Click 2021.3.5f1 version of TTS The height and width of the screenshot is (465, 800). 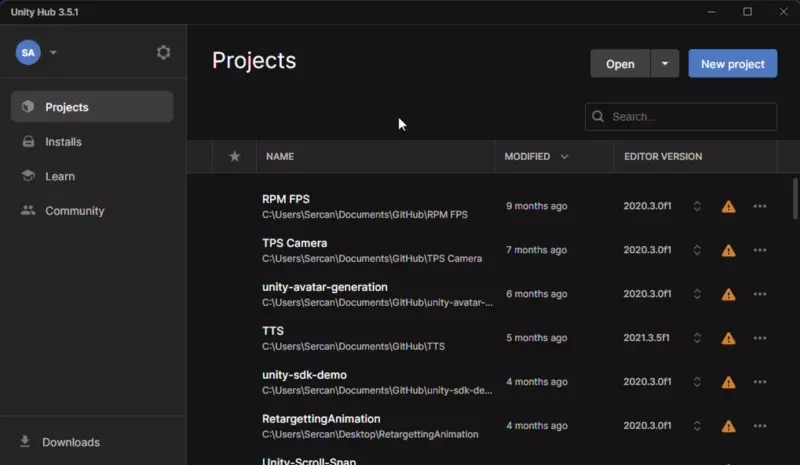646,338
